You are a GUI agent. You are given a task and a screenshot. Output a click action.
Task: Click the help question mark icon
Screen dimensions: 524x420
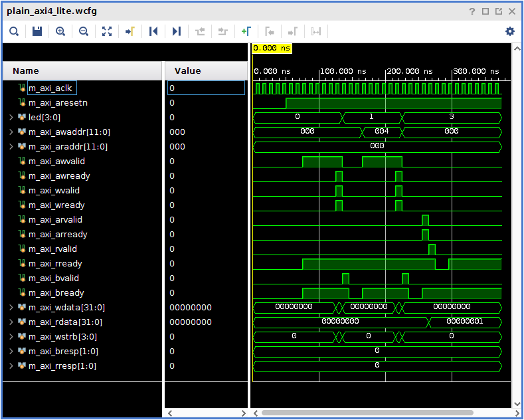point(472,11)
